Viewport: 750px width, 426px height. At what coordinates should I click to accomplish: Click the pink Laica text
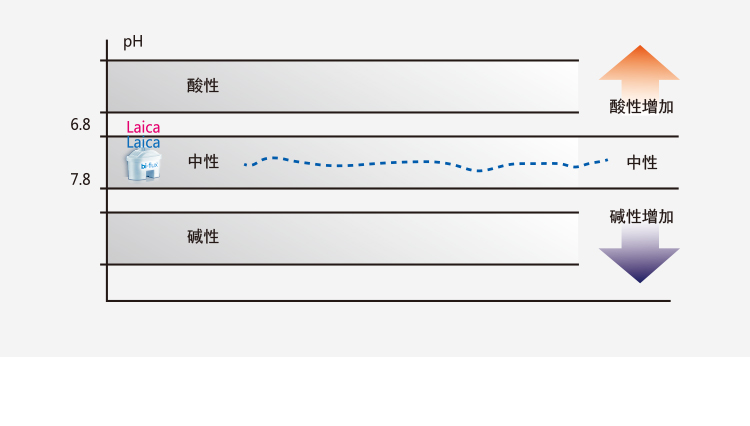point(143,127)
